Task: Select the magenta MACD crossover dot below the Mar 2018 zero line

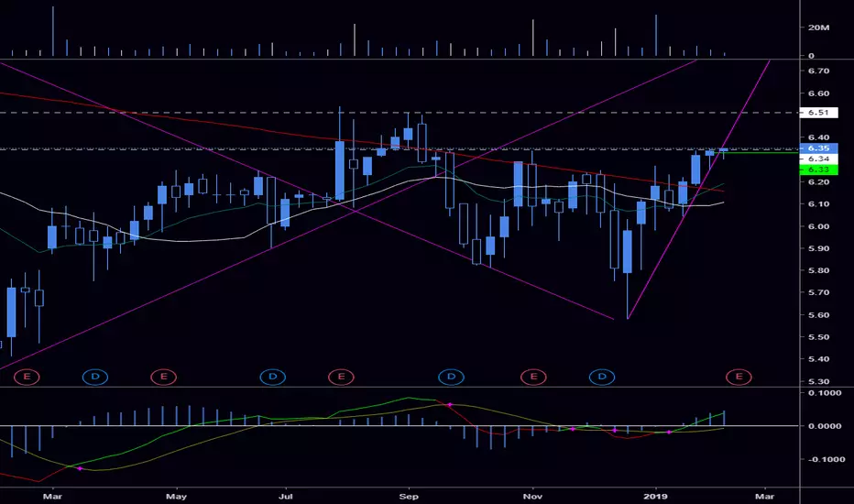Action: click(80, 468)
